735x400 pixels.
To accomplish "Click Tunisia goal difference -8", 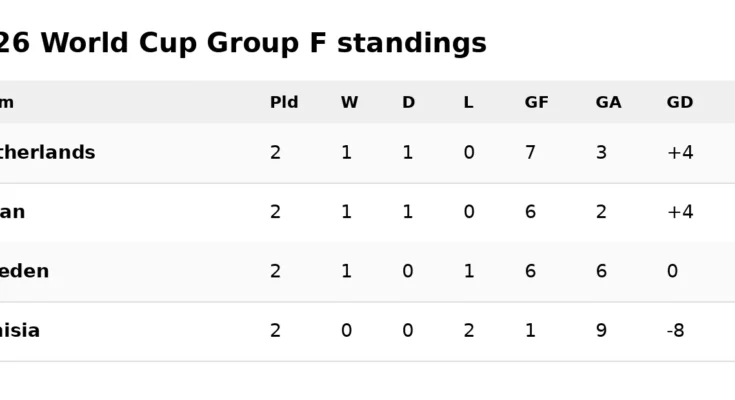I will click(x=675, y=331).
